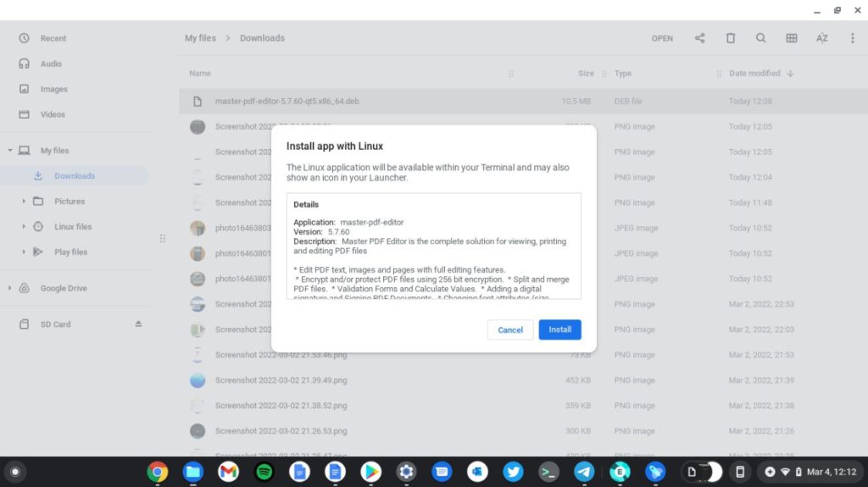Viewport: 868px width, 487px height.
Task: Open Gmail from the shelf
Action: pos(228,472)
